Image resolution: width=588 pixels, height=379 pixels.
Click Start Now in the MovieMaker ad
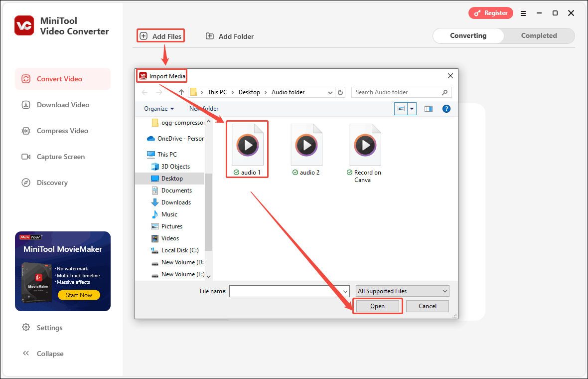79,295
